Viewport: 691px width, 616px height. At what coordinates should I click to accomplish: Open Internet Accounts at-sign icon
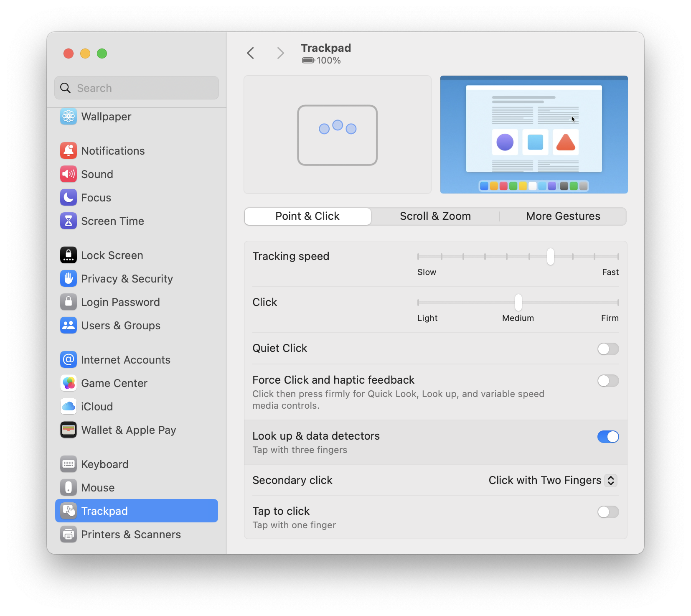pyautogui.click(x=69, y=360)
